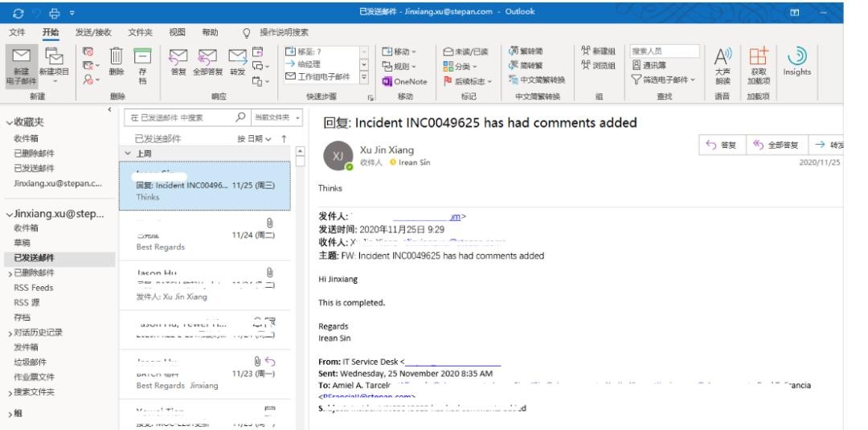Image resolution: width=868 pixels, height=430 pixels.
Task: Click the reply with meeting icon
Action: pyautogui.click(x=257, y=51)
